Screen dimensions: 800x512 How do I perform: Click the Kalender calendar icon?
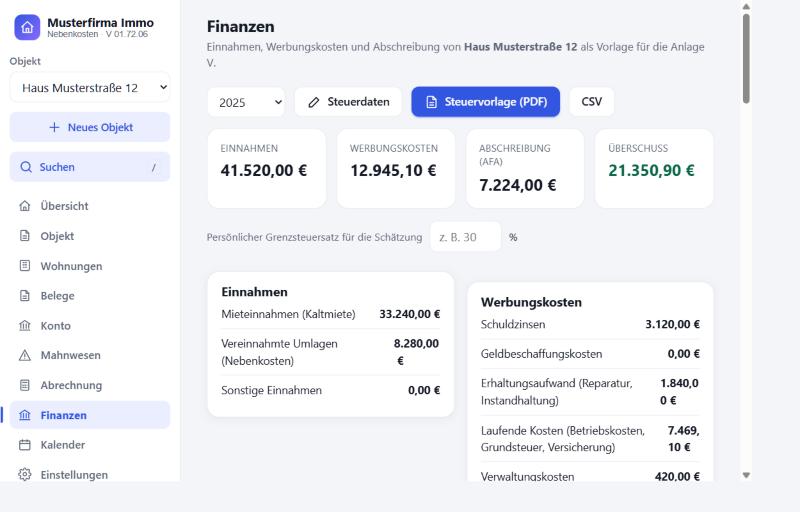click(24, 445)
